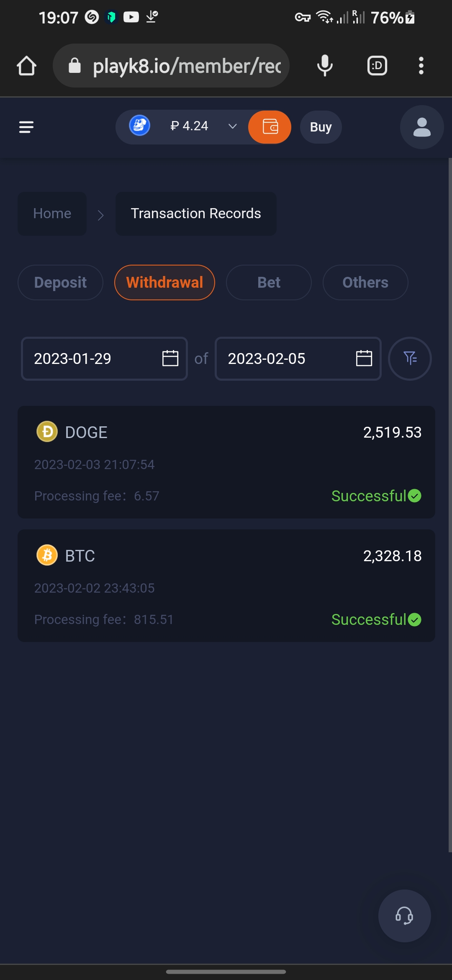Screen dimensions: 452x980
Task: Tap the orange wallet icon
Action: (x=270, y=127)
